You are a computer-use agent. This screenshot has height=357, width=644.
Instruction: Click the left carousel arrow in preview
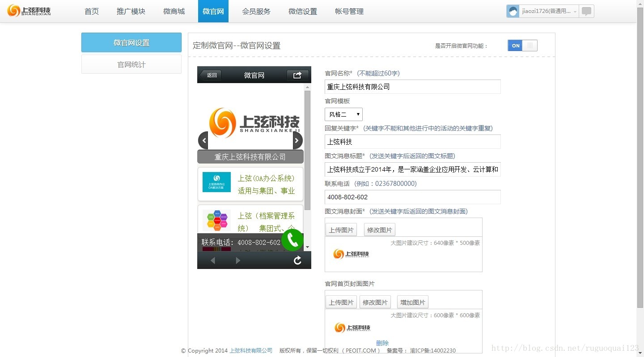pyautogui.click(x=203, y=140)
